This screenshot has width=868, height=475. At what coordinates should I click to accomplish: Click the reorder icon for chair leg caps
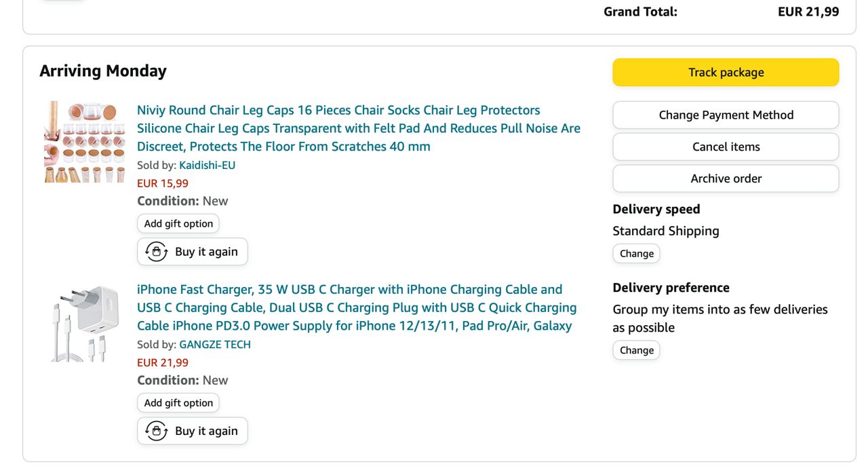[157, 252]
